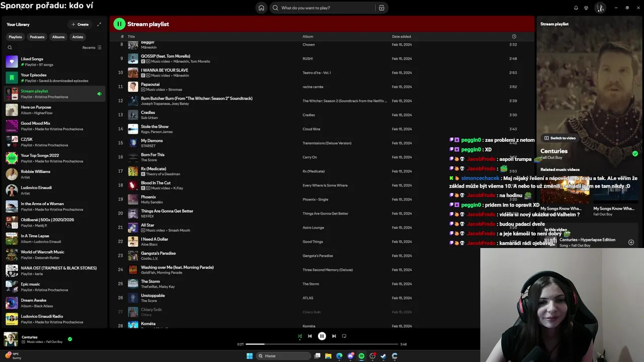
Task: Sort tracks by Album column header
Action: click(x=308, y=36)
